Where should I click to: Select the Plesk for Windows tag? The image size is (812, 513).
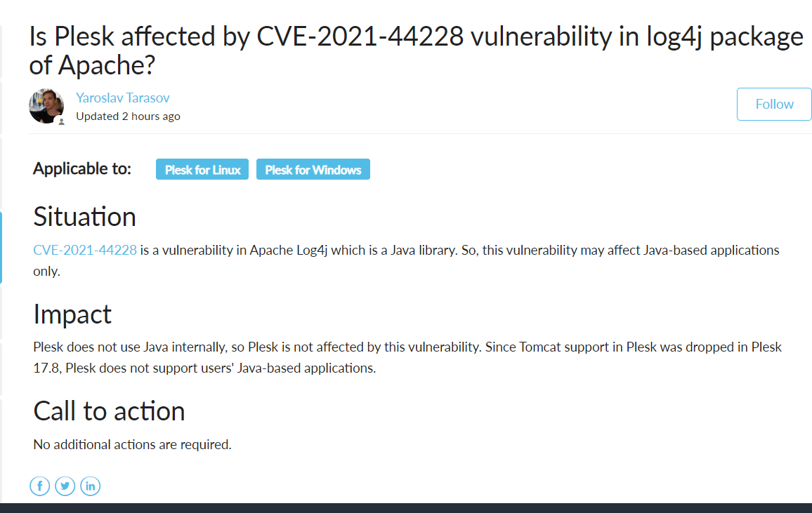pyautogui.click(x=313, y=170)
